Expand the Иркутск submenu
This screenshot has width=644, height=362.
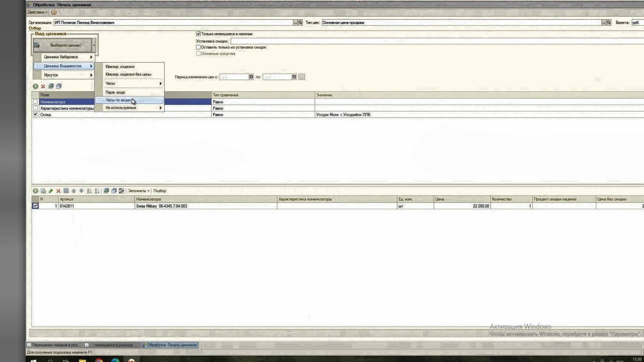coord(64,75)
